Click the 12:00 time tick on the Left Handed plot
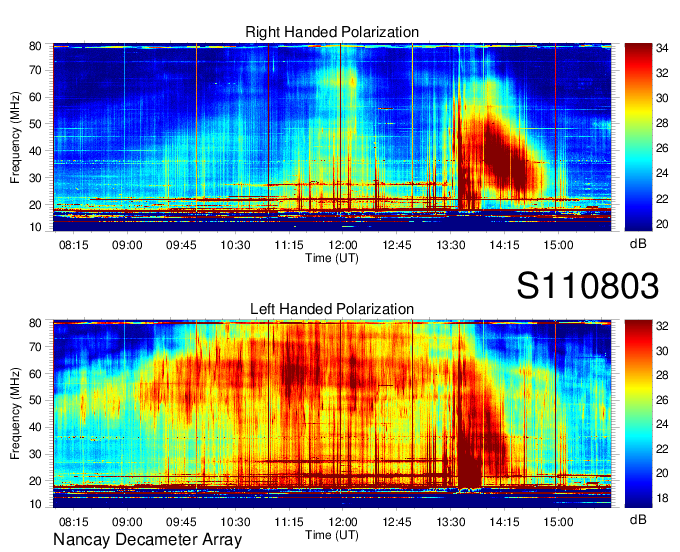 coord(343,522)
